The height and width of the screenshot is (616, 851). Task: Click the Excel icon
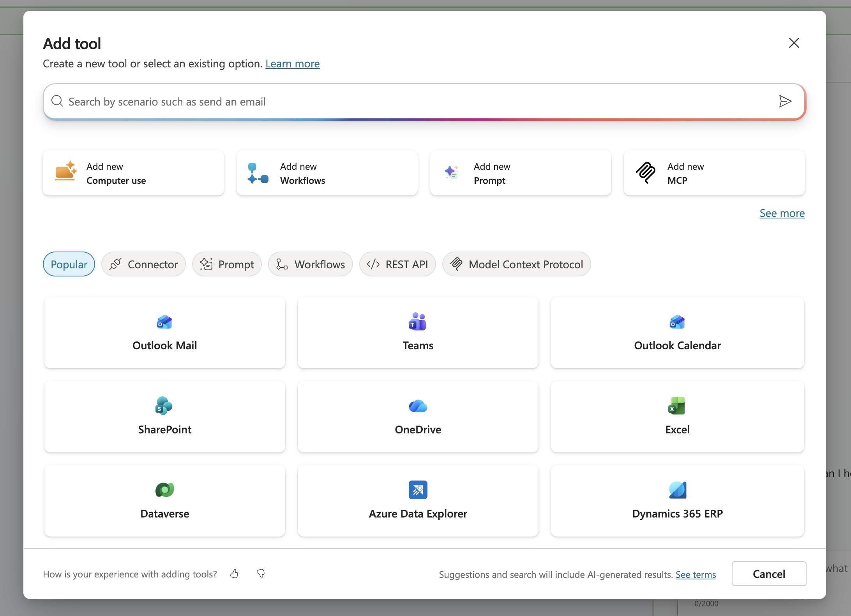pos(677,406)
